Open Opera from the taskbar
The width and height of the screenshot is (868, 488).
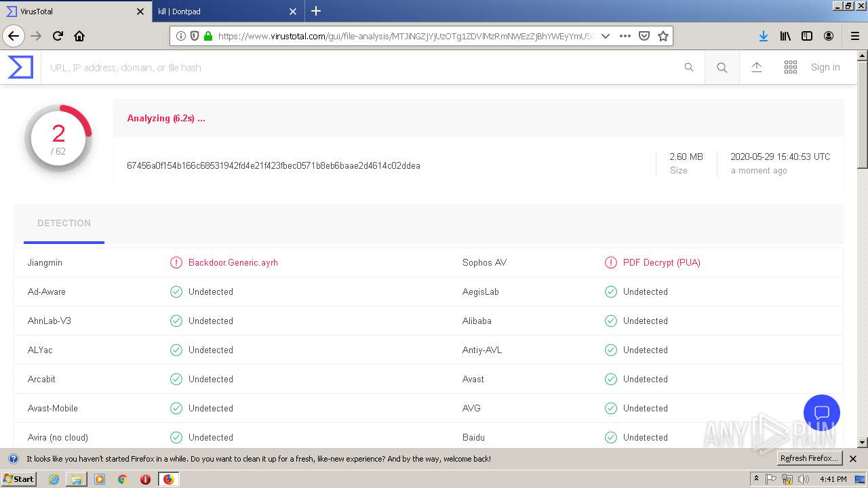[145, 479]
